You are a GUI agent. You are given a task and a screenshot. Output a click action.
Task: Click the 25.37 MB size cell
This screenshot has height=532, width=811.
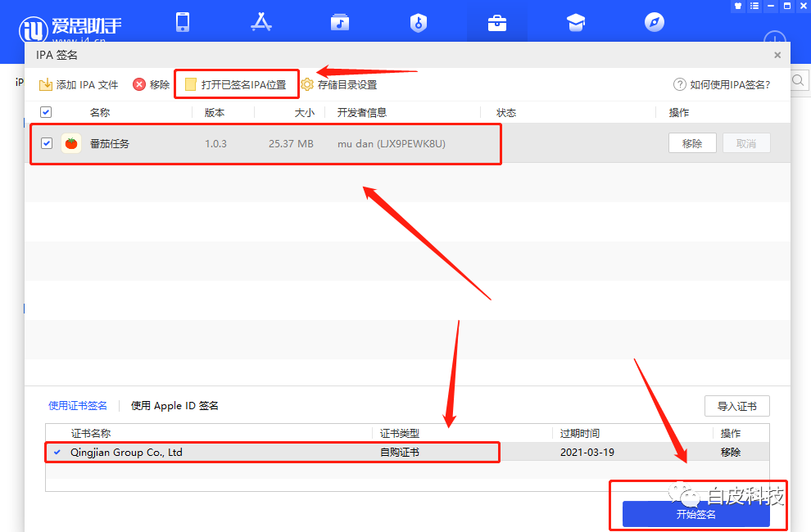[x=291, y=144]
